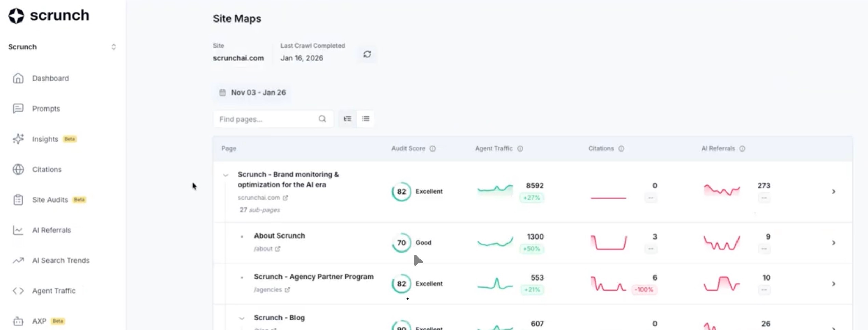Click the Agent Traffic code icon

(18, 291)
